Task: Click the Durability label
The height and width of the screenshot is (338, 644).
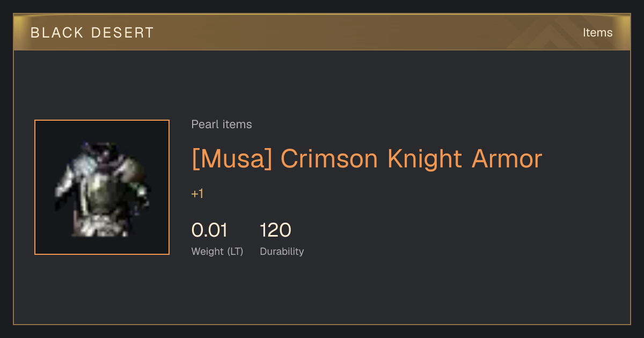Action: tap(282, 252)
